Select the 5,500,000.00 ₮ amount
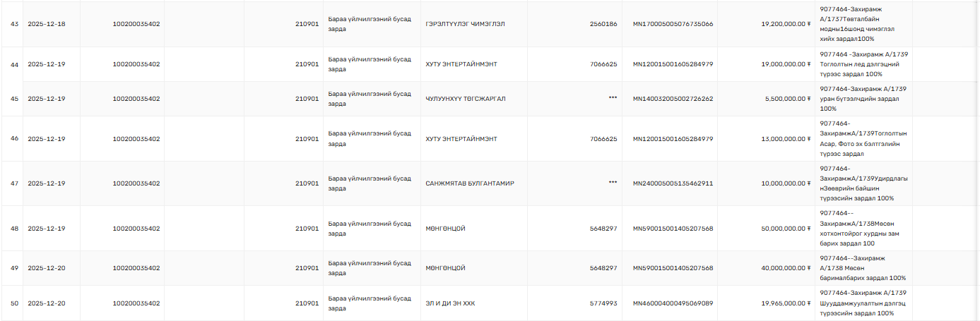The image size is (980, 321). click(788, 99)
